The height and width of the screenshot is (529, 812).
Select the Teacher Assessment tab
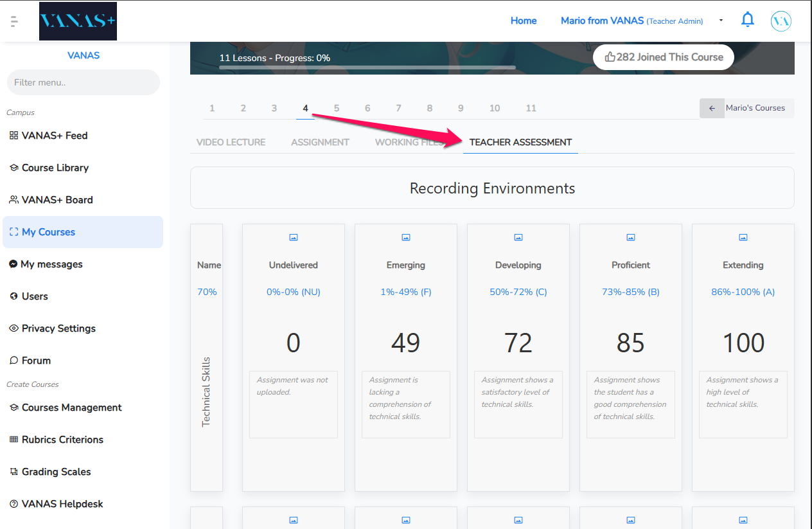pos(520,142)
